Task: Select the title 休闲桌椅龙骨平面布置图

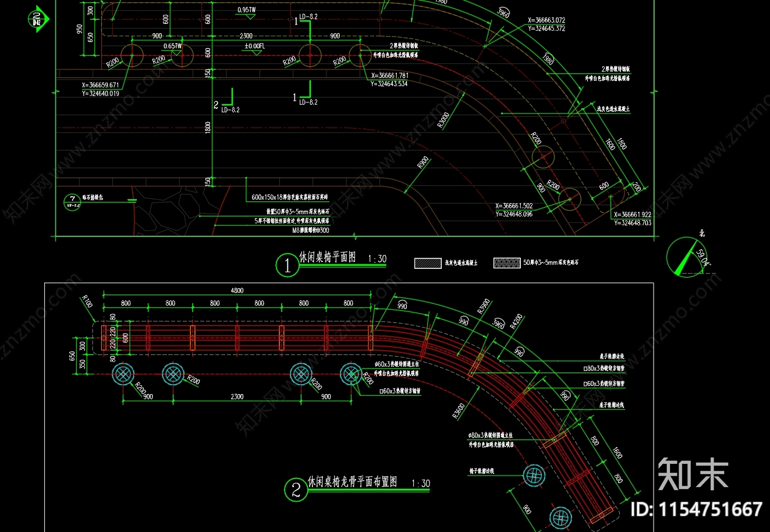Action: [352, 481]
